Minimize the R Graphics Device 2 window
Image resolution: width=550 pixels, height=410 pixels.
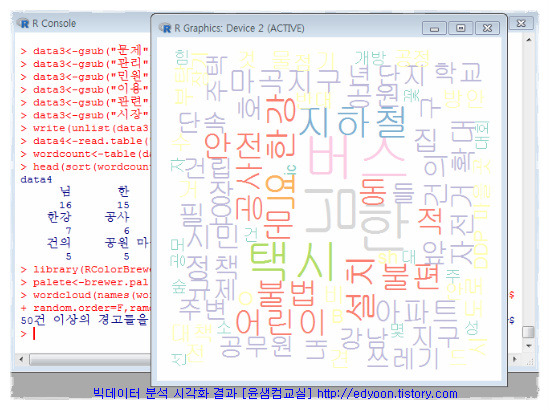pyautogui.click(x=434, y=28)
